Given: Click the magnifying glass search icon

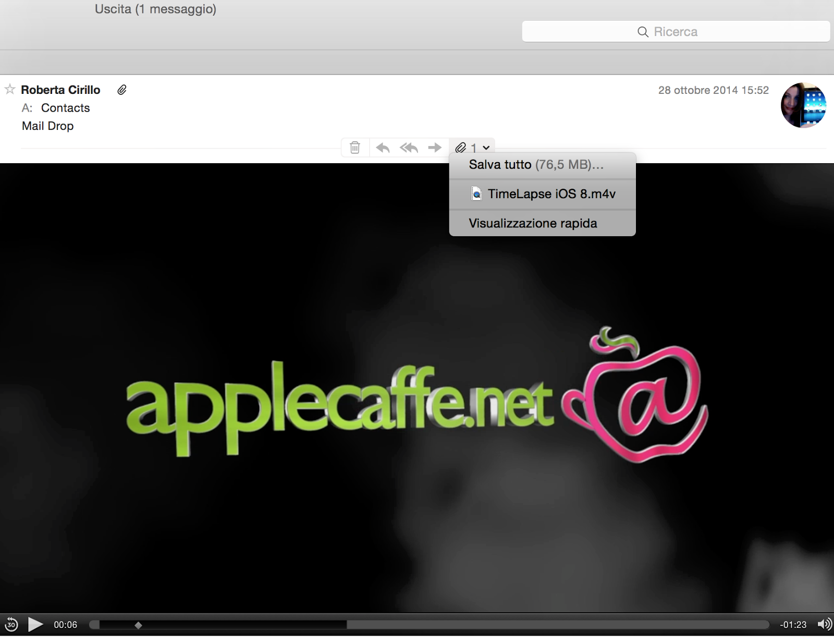Looking at the screenshot, I should [x=643, y=32].
